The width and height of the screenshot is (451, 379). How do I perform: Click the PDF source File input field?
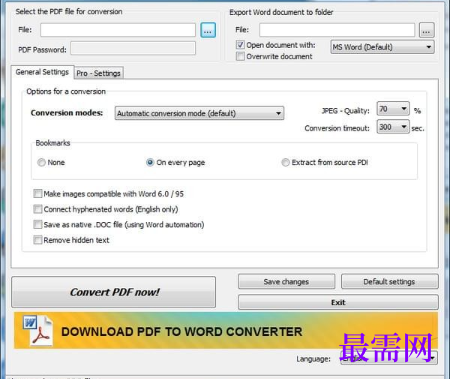pos(118,30)
